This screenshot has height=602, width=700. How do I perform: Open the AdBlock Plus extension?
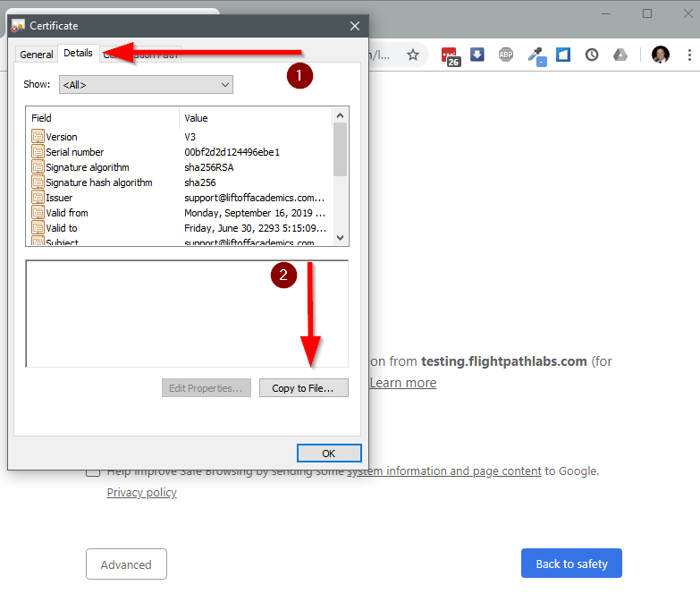coord(506,55)
